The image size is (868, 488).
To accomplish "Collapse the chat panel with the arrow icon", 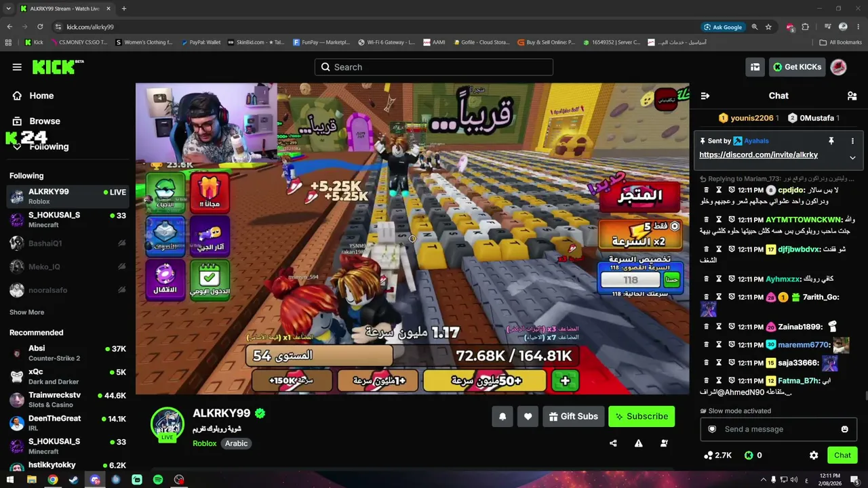I will 705,96.
